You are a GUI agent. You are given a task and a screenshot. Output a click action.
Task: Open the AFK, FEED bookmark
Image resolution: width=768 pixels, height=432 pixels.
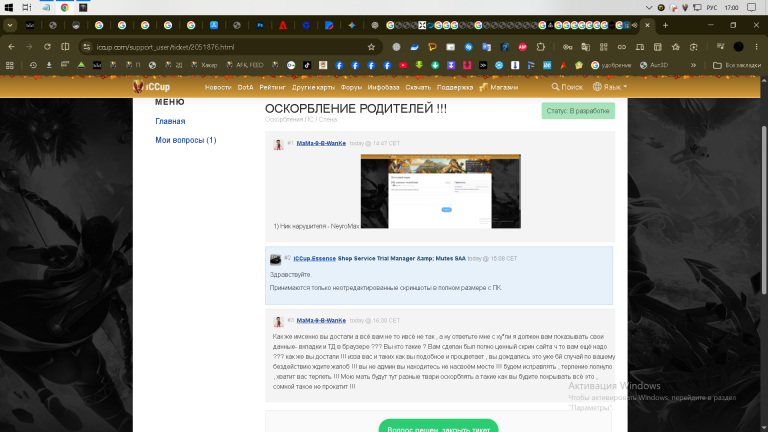click(244, 65)
